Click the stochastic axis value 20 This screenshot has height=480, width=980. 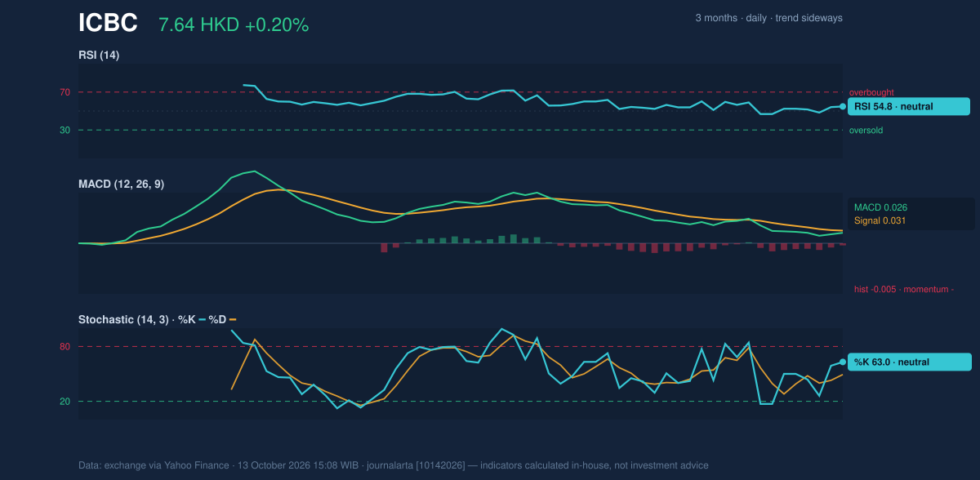(x=65, y=402)
